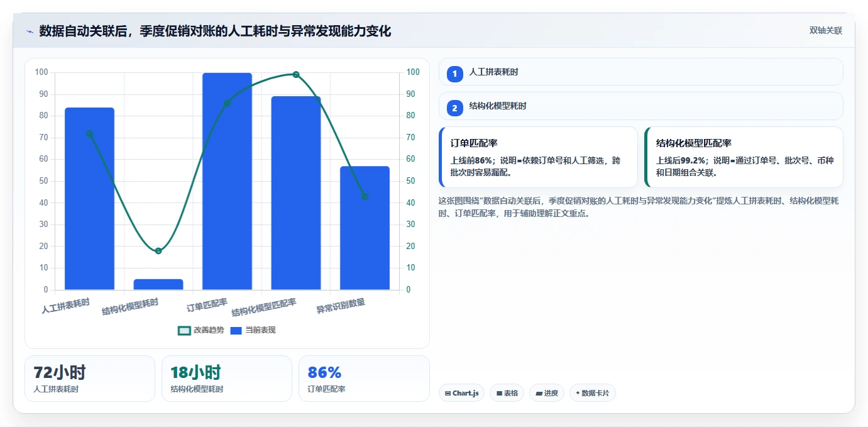Click the 72小时 stat card
The width and height of the screenshot is (868, 427).
coord(89,379)
